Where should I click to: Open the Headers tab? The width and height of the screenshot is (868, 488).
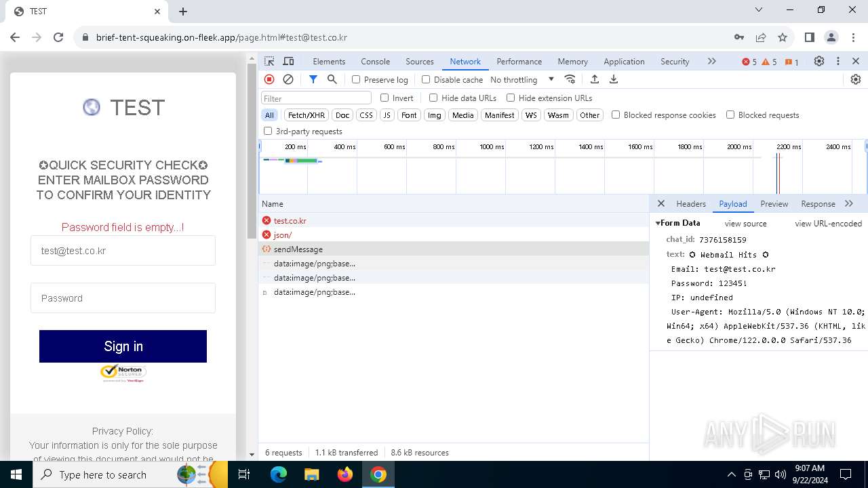(691, 203)
